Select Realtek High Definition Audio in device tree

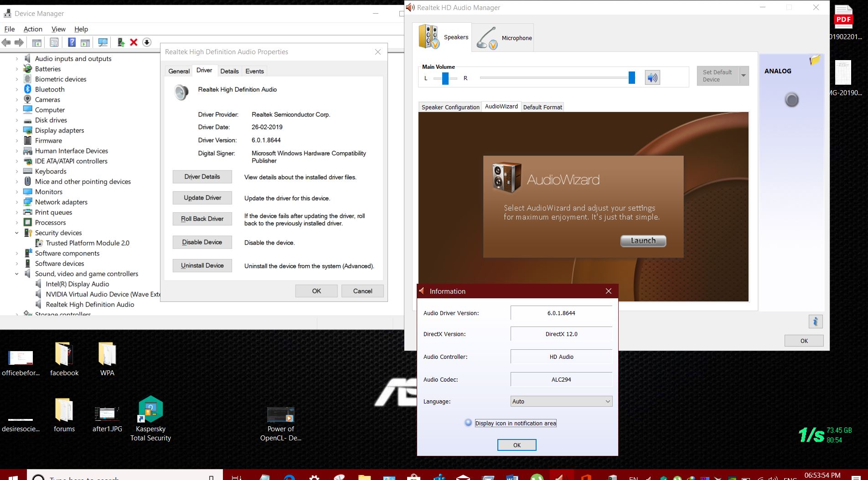pos(90,305)
